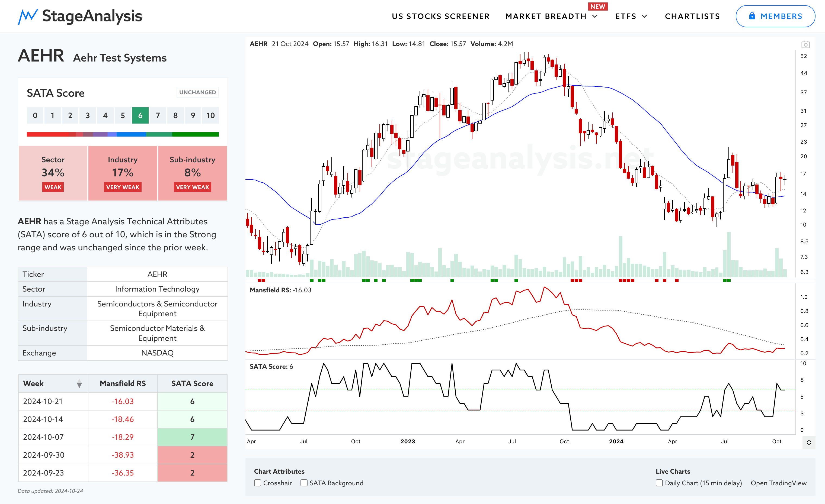Click score box 0 in SATA scale
825x504 pixels.
(x=35, y=115)
